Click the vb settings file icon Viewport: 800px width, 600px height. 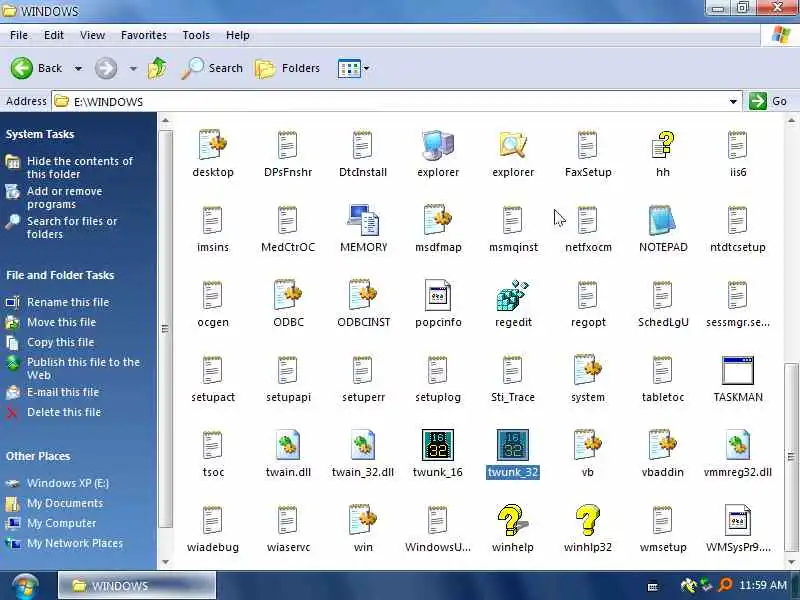(x=587, y=445)
